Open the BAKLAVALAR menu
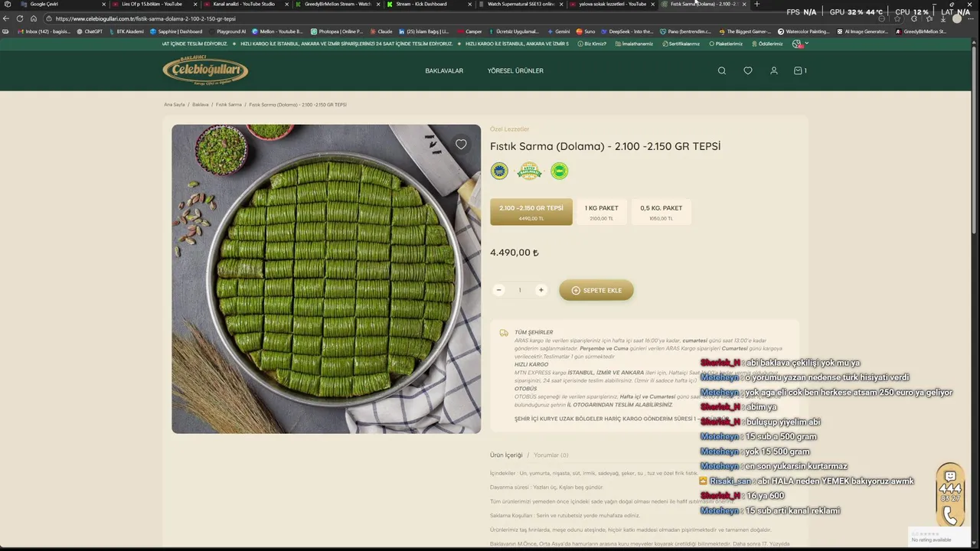The height and width of the screenshot is (551, 980). 444,70
